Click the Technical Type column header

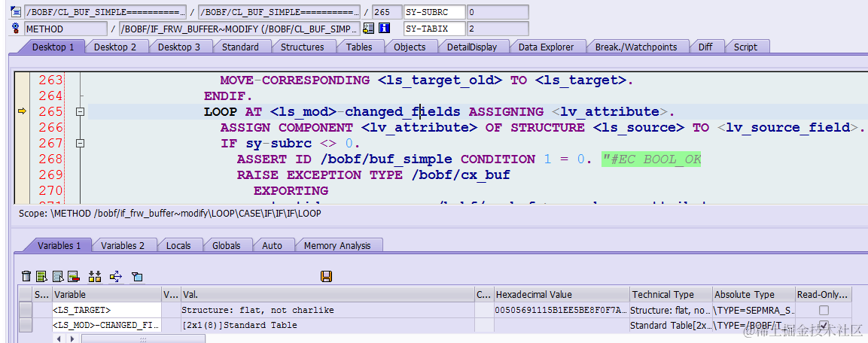[671, 294]
